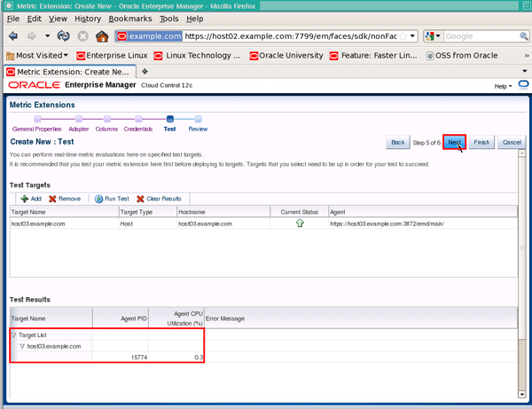Screen dimensions: 532x409
Task: Open the list all tabs dropdown
Action: 525,71
